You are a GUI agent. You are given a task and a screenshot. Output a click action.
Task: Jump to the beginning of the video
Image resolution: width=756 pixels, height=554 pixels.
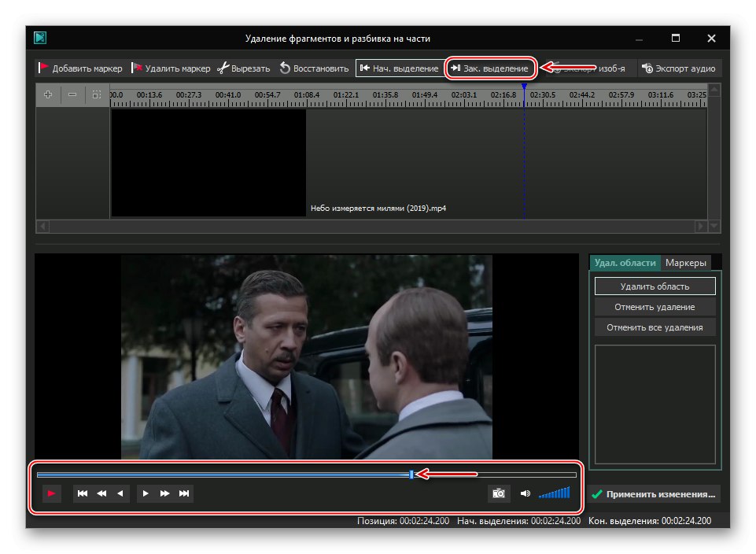(83, 493)
